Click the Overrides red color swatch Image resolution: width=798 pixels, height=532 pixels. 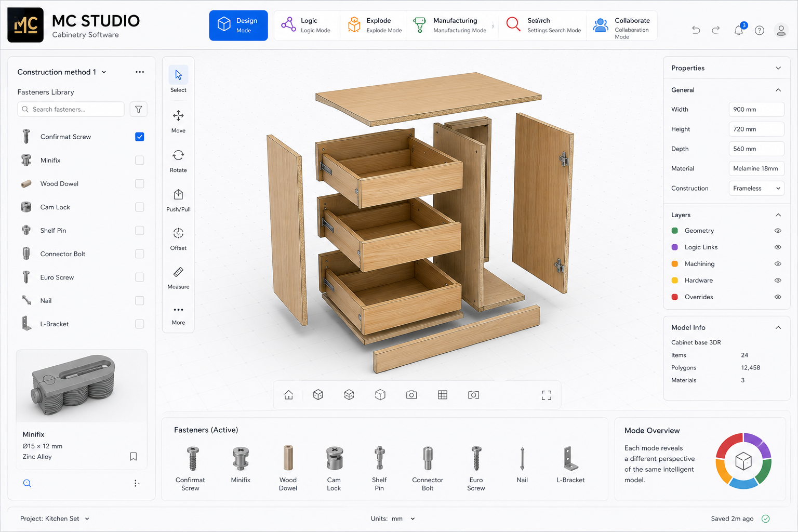pos(675,297)
